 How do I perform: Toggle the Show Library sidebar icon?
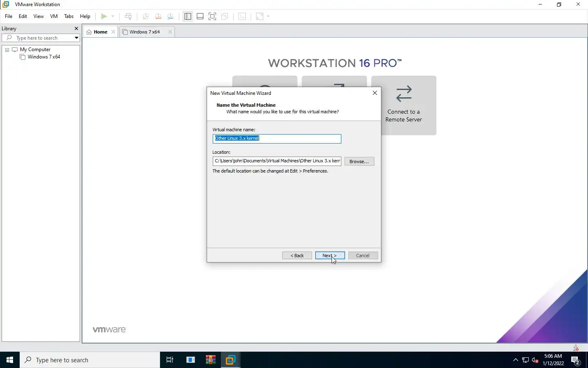pyautogui.click(x=188, y=16)
